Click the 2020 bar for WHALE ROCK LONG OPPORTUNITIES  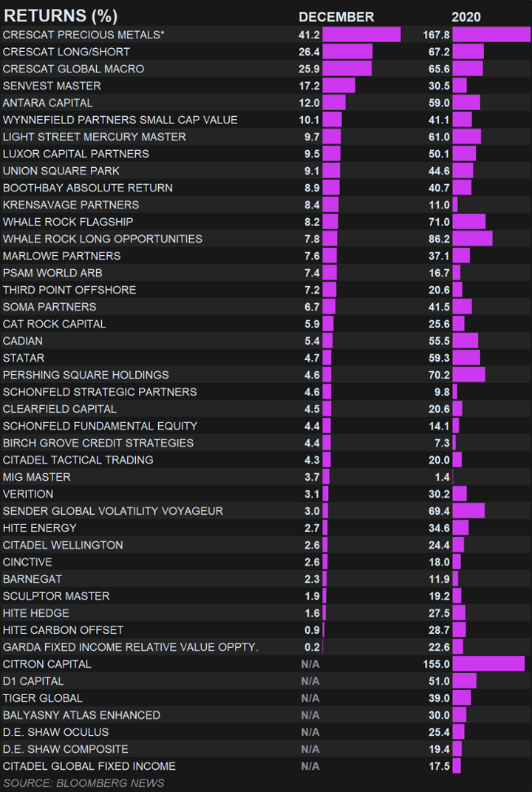coord(472,239)
